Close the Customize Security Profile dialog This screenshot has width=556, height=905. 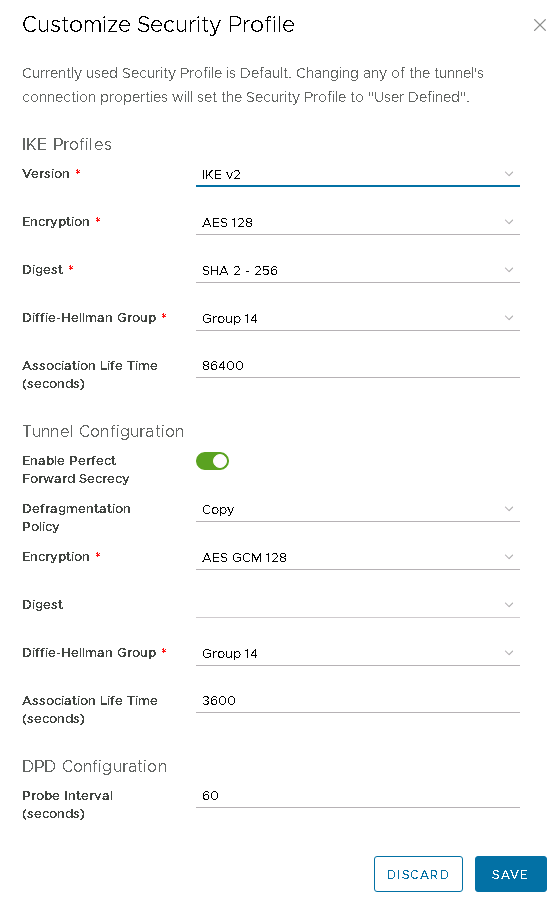pos(539,25)
